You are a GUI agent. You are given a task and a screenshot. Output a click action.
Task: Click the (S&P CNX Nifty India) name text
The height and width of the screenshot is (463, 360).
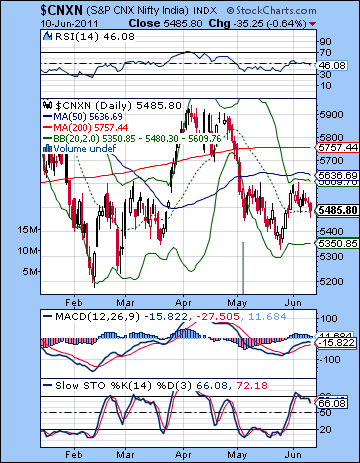(138, 11)
